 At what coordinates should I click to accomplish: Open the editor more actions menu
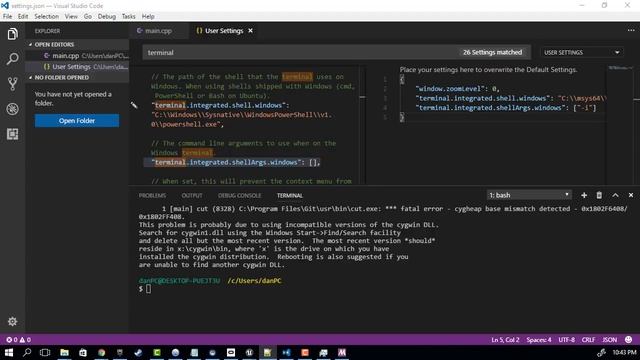coord(631,30)
